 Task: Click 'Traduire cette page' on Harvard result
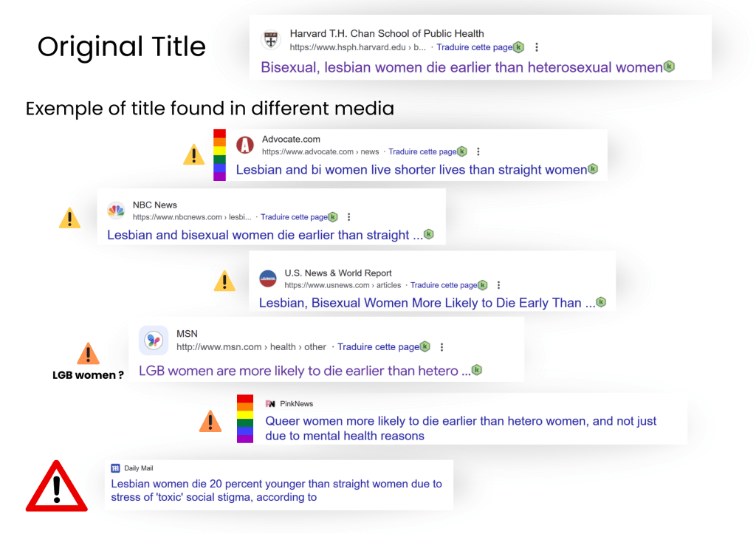coord(474,47)
